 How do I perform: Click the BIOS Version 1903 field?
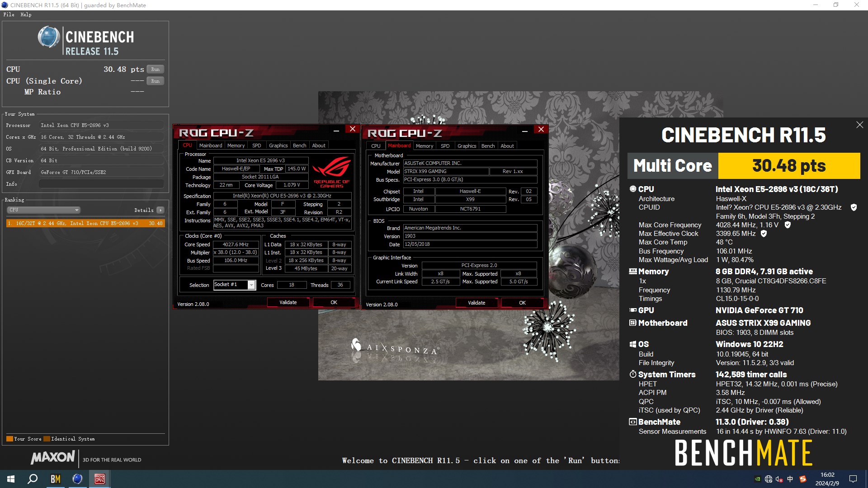tap(470, 236)
